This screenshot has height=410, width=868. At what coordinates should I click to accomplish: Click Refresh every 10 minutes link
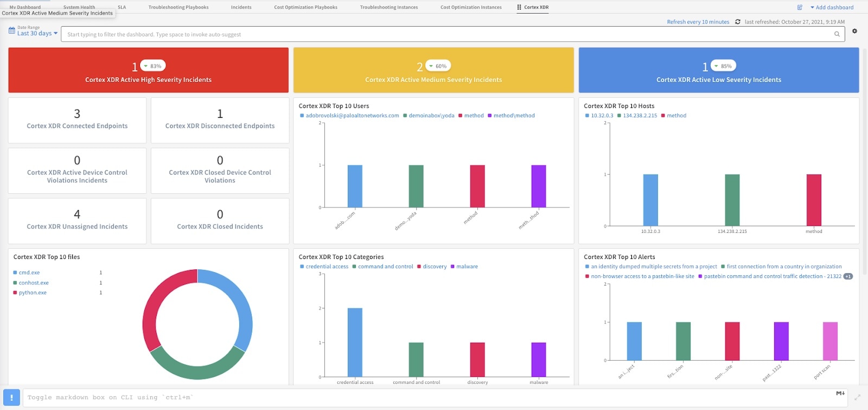(698, 22)
